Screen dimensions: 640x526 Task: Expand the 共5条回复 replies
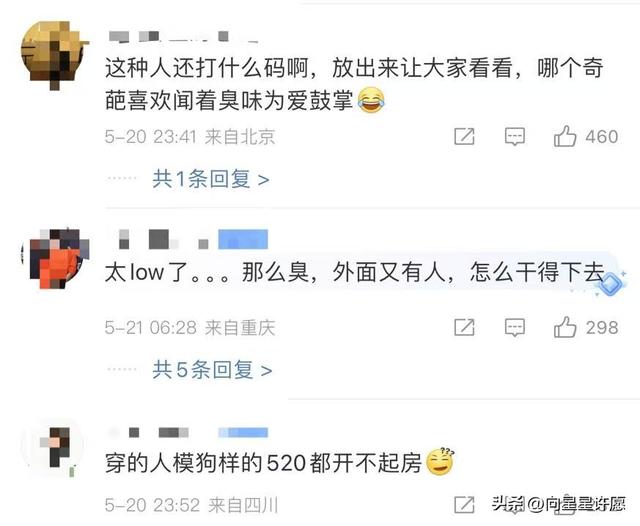212,370
